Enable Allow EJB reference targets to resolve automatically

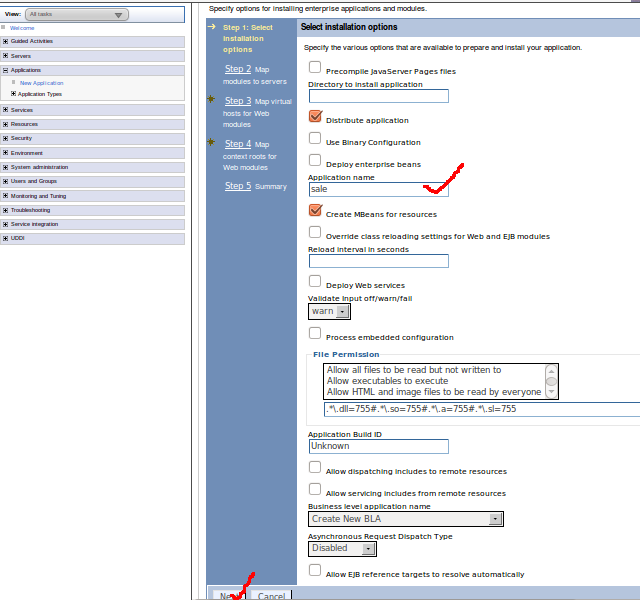click(315, 570)
